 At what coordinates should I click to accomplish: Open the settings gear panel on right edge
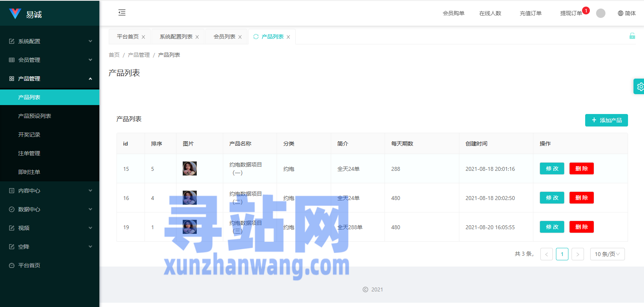pos(639,87)
